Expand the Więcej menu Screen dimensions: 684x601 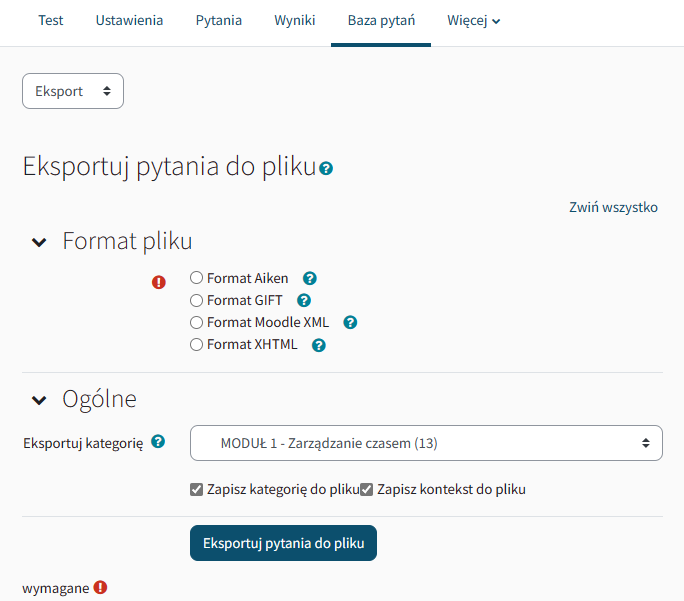coord(474,20)
